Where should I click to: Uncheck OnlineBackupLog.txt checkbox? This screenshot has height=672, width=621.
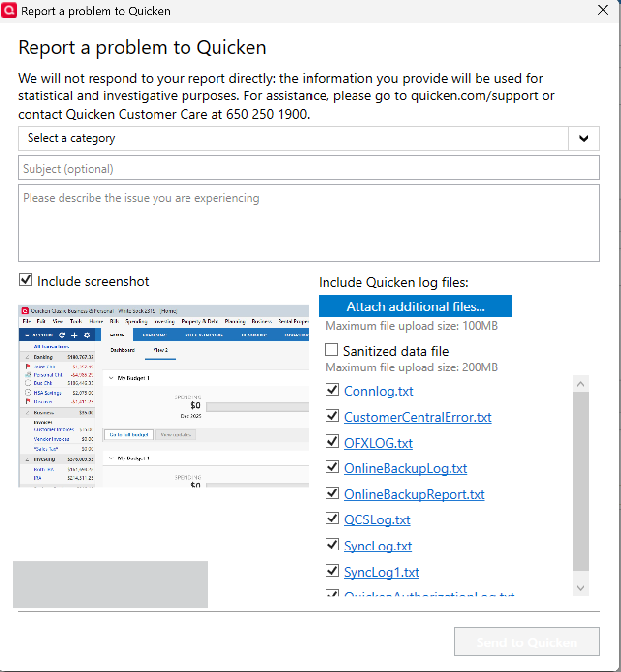pos(332,467)
